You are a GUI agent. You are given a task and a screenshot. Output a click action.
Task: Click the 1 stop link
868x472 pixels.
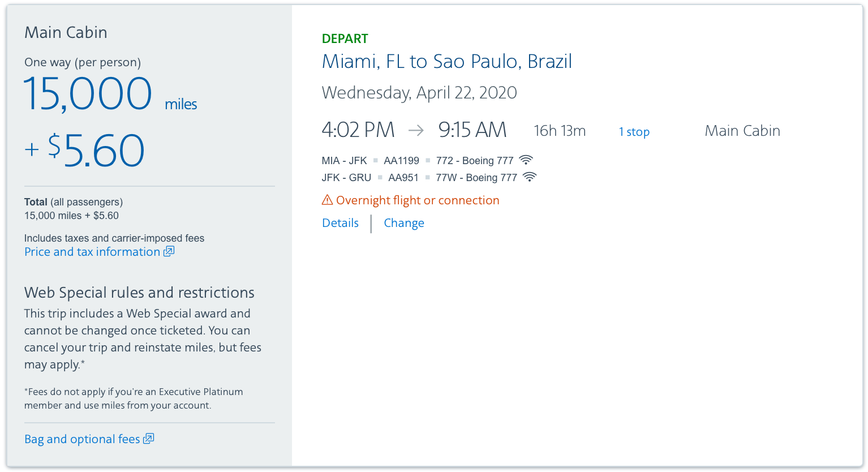(x=634, y=132)
